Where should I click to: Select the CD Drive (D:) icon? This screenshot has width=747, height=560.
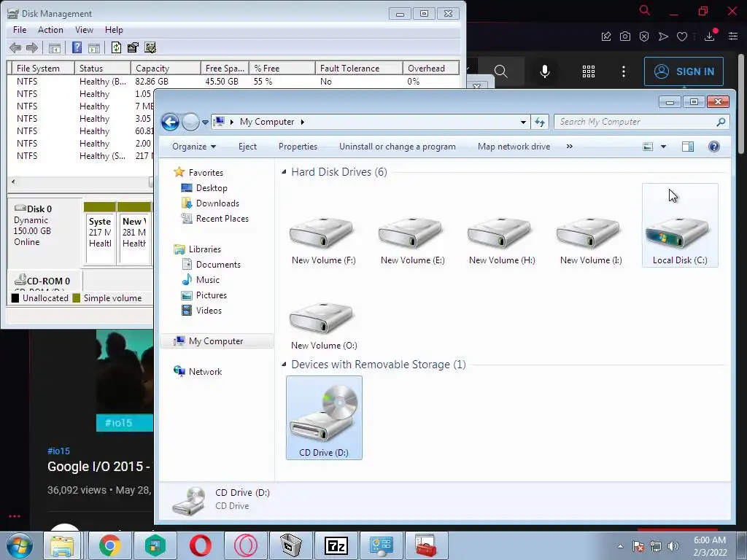point(324,418)
